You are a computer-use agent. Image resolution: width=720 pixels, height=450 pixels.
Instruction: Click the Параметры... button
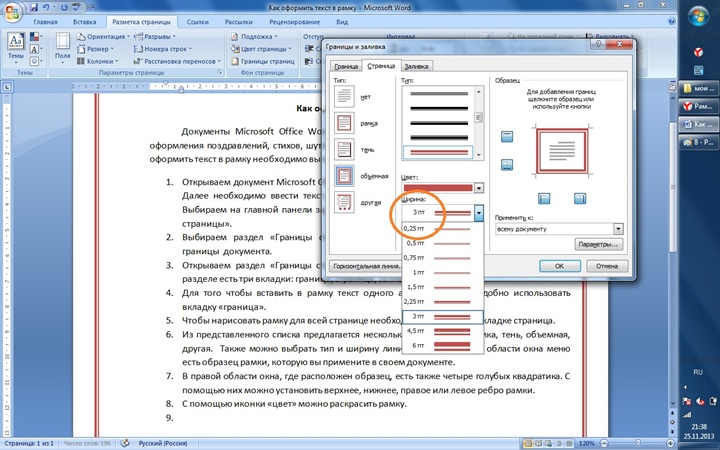click(599, 244)
